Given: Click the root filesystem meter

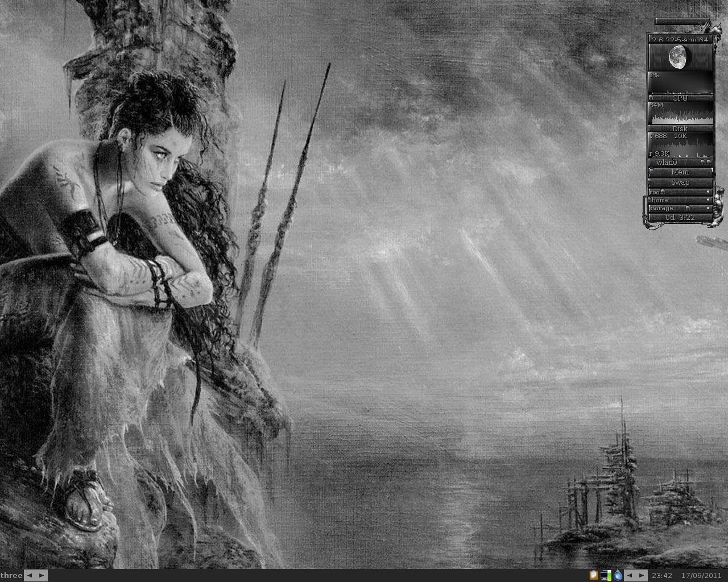Looking at the screenshot, I should [680, 192].
